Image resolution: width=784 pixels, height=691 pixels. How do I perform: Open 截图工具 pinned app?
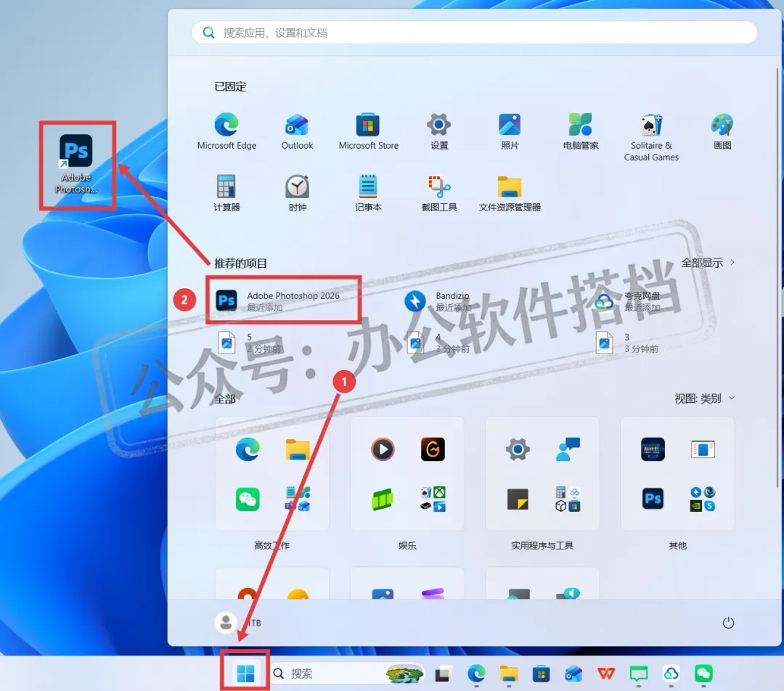pos(439,193)
